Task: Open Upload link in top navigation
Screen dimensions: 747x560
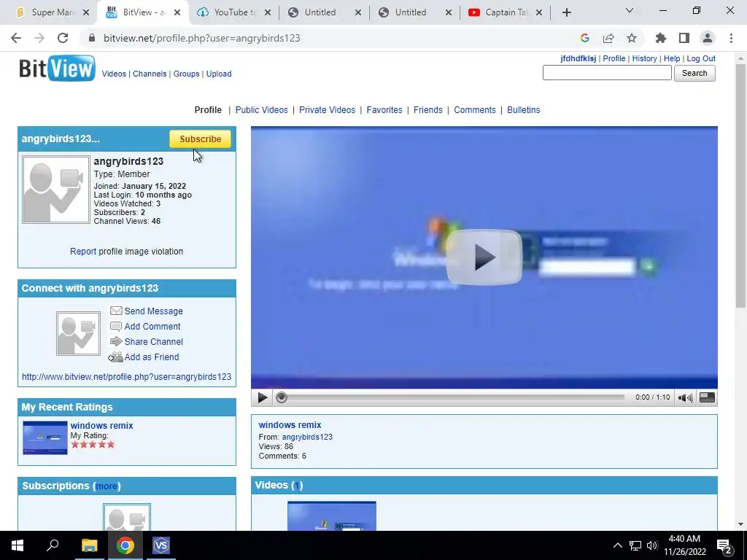Action: click(219, 74)
